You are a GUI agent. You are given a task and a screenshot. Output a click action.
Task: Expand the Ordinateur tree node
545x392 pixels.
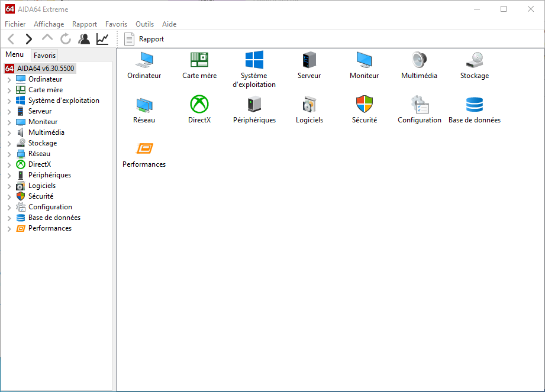(x=9, y=79)
